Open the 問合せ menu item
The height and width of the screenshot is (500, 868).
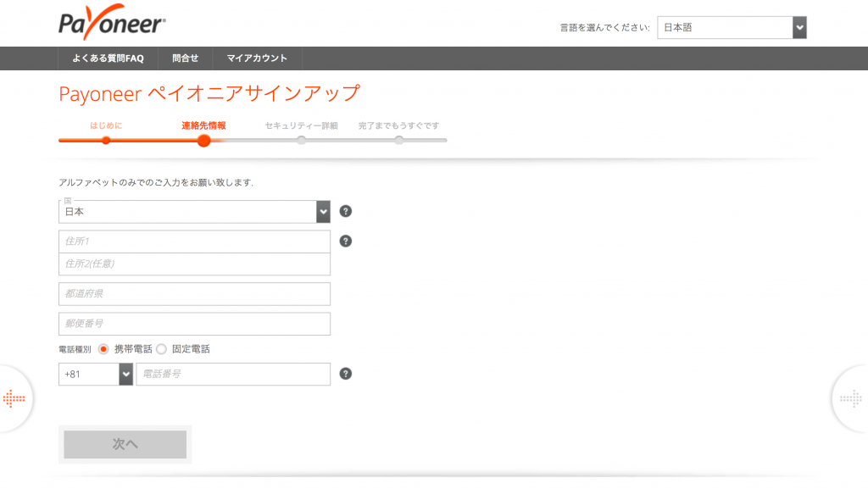click(185, 58)
